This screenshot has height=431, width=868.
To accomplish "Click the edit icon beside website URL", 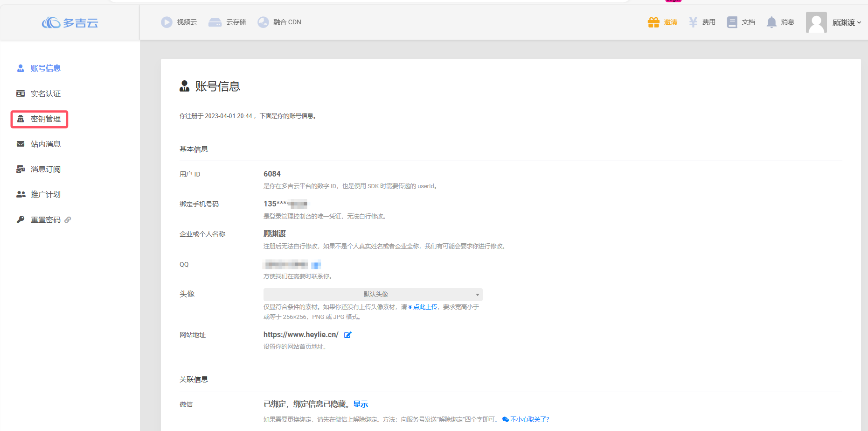I will 347,335.
